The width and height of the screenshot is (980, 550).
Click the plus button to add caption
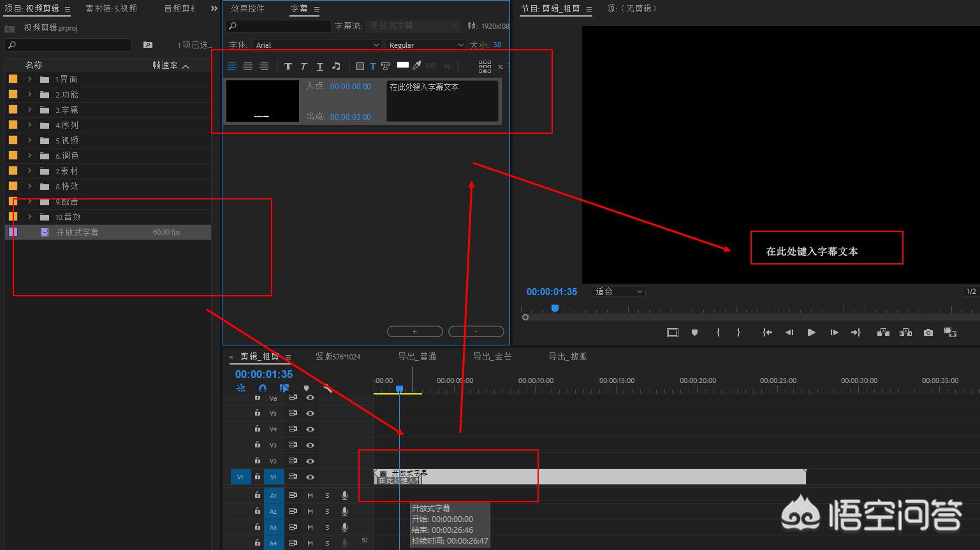coord(414,331)
